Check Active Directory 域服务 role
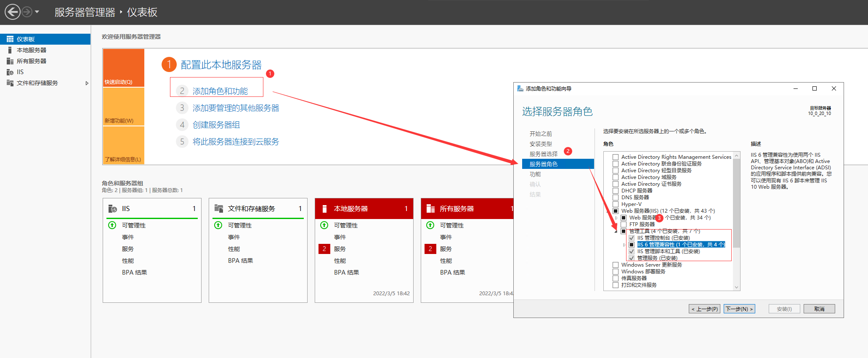 616,177
